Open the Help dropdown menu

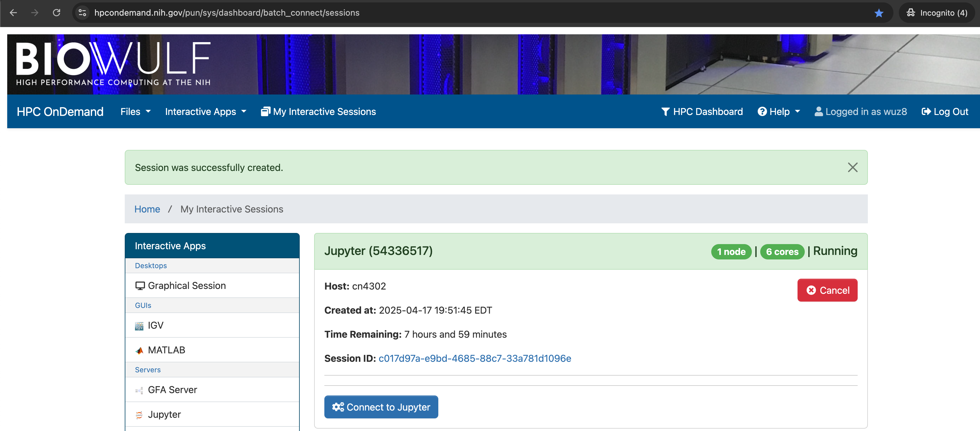point(778,112)
